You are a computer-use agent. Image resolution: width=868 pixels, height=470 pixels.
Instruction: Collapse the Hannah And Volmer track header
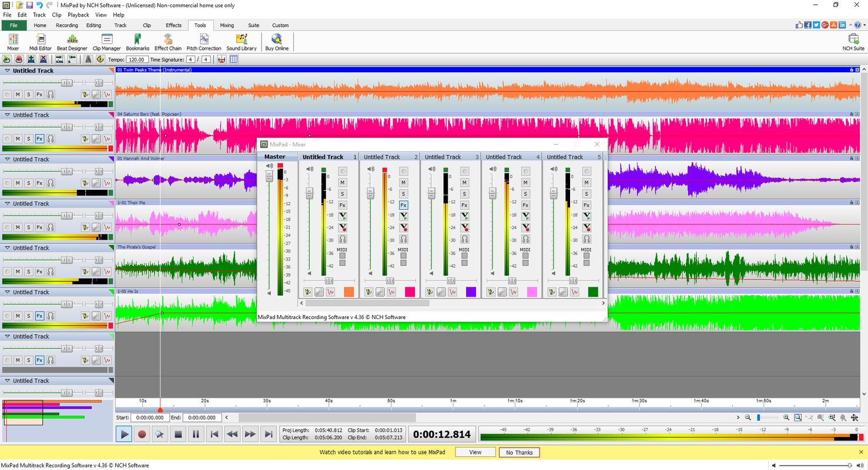(8, 159)
